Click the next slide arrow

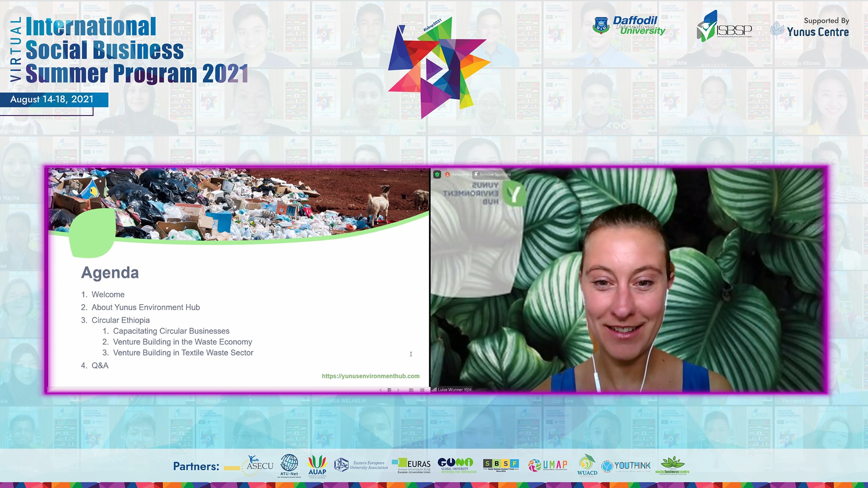point(398,390)
